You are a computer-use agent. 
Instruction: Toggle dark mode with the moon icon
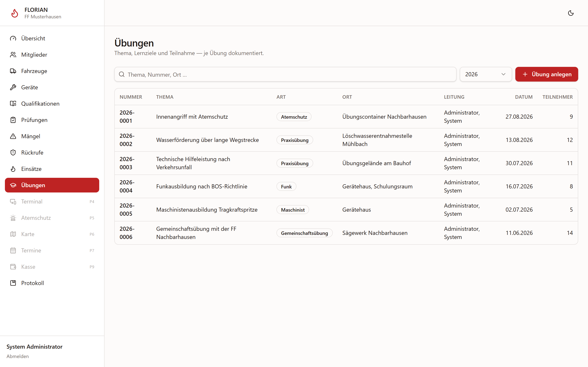(x=570, y=13)
